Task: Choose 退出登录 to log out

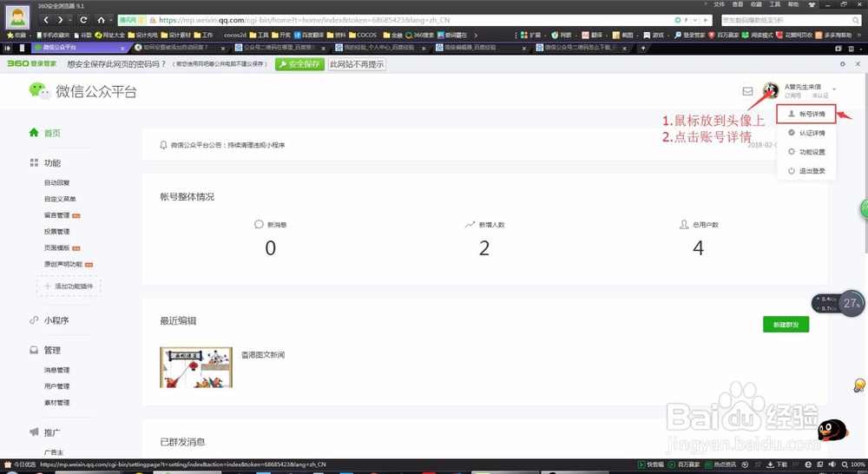Action: click(806, 171)
